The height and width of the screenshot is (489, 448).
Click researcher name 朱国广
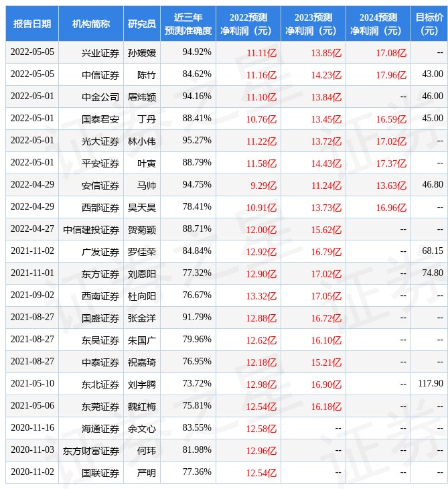142,340
